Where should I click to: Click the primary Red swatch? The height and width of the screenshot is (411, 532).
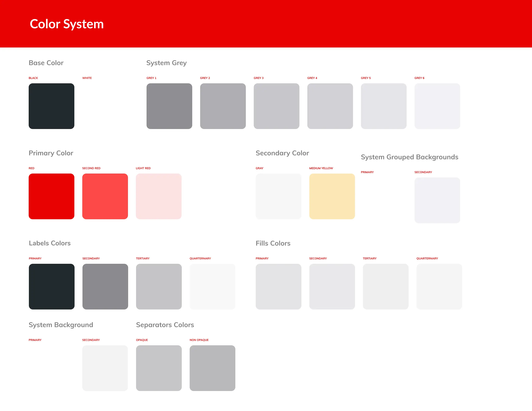[x=51, y=196]
